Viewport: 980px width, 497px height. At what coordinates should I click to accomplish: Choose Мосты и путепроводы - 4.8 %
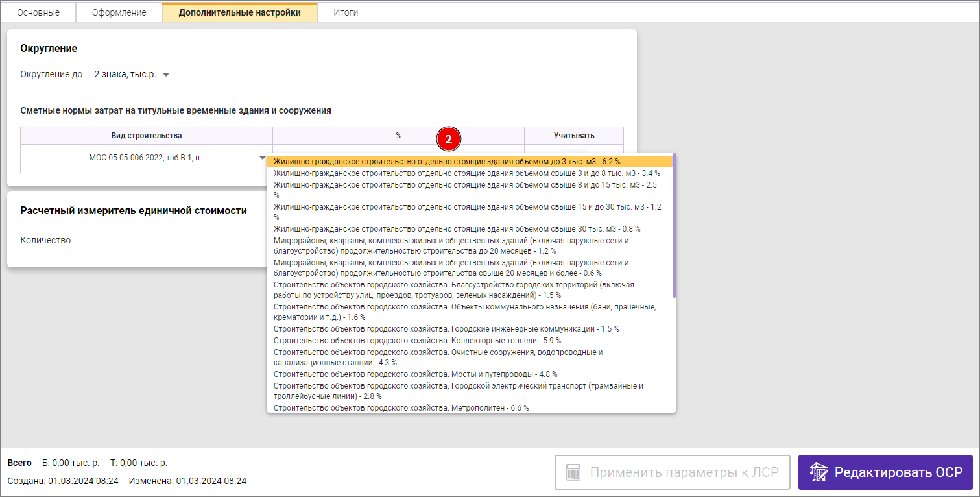click(x=415, y=374)
